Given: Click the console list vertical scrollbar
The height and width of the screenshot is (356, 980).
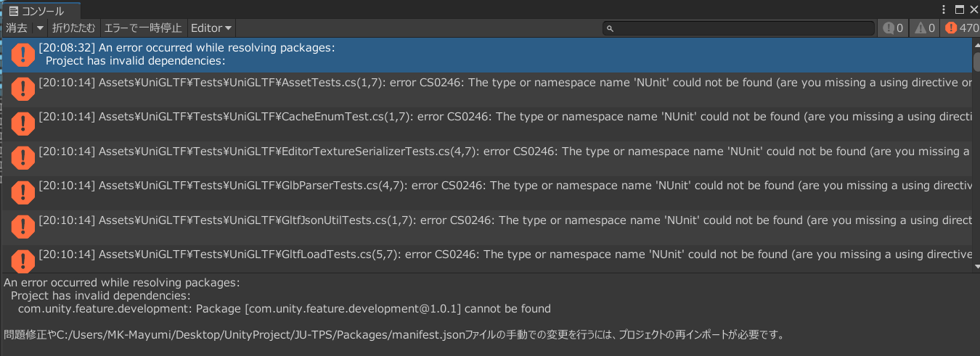Looking at the screenshot, I should [x=976, y=154].
